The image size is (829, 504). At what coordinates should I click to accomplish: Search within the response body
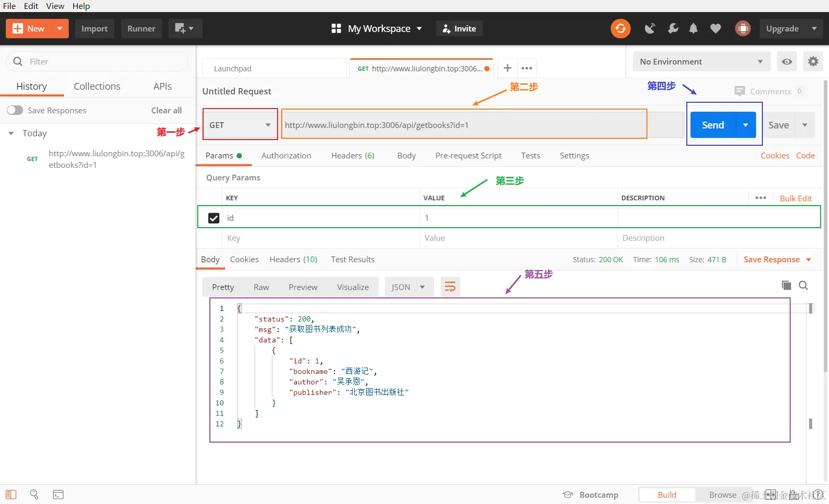tap(803, 285)
